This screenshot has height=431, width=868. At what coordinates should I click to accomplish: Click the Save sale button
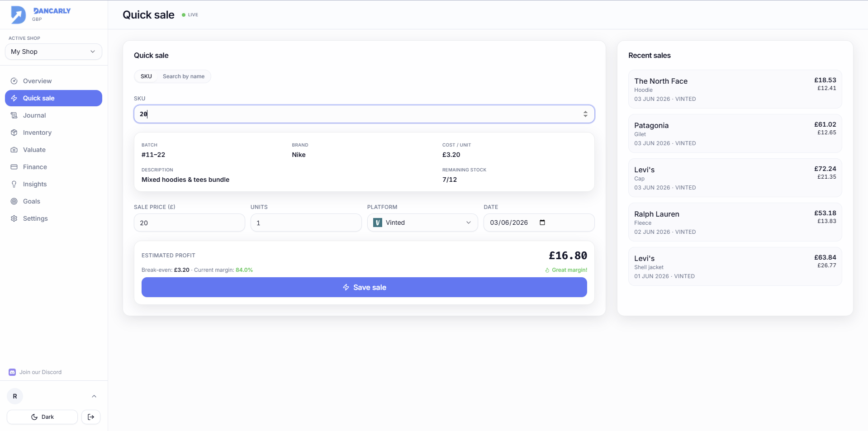[x=364, y=287]
